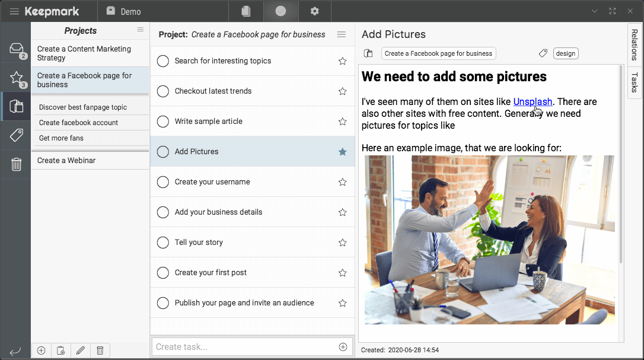This screenshot has height=360, width=644.
Task: Check off the 'Write sample article' task
Action: [x=163, y=122]
